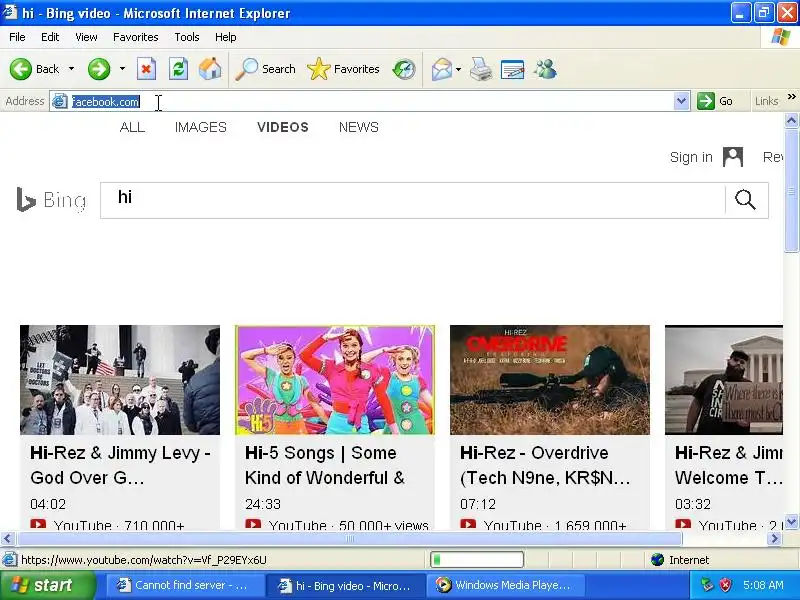This screenshot has height=600, width=800.
Task: Switch to the IMAGES tab
Action: tap(201, 127)
